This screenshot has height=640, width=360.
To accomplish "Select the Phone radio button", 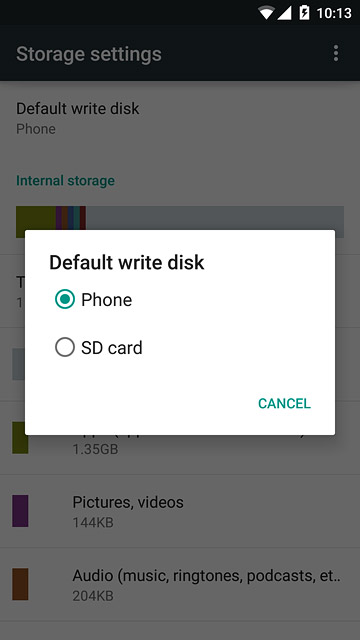I will tap(65, 299).
